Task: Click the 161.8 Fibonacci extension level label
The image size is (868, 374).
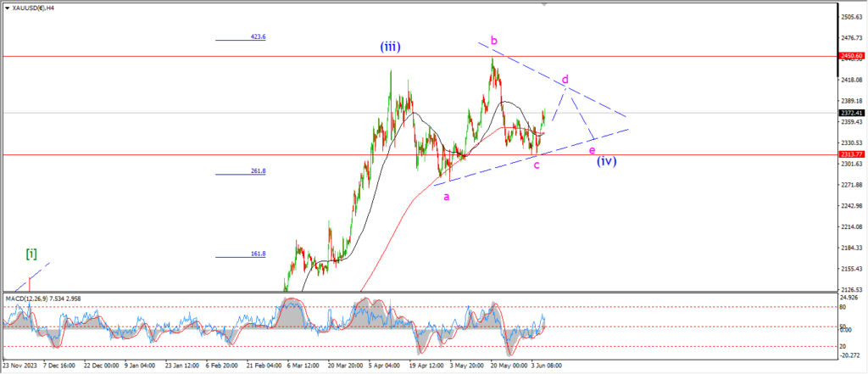Action: pos(259,254)
